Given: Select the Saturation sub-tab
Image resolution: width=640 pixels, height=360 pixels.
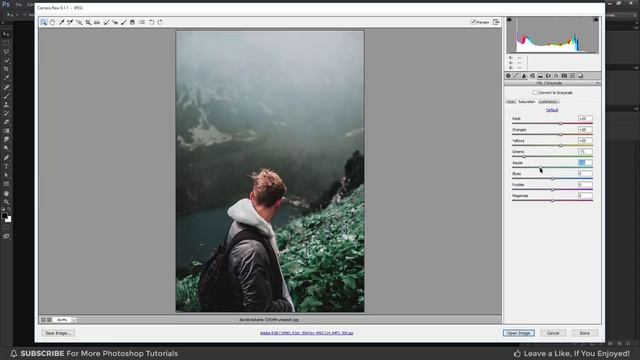Looking at the screenshot, I should click(x=527, y=102).
